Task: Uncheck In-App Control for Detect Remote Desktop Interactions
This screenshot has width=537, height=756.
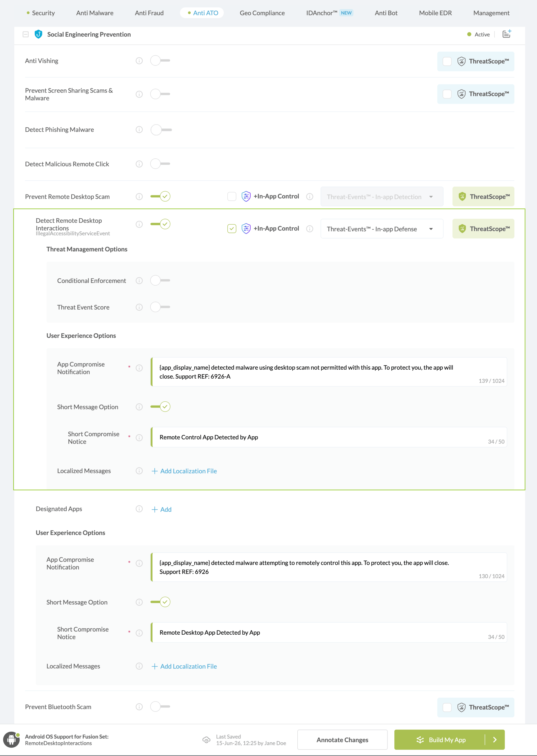Action: point(232,229)
